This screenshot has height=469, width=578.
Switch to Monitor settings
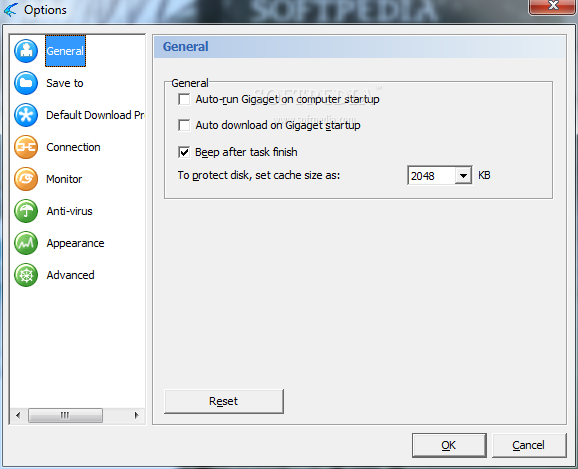pyautogui.click(x=64, y=179)
